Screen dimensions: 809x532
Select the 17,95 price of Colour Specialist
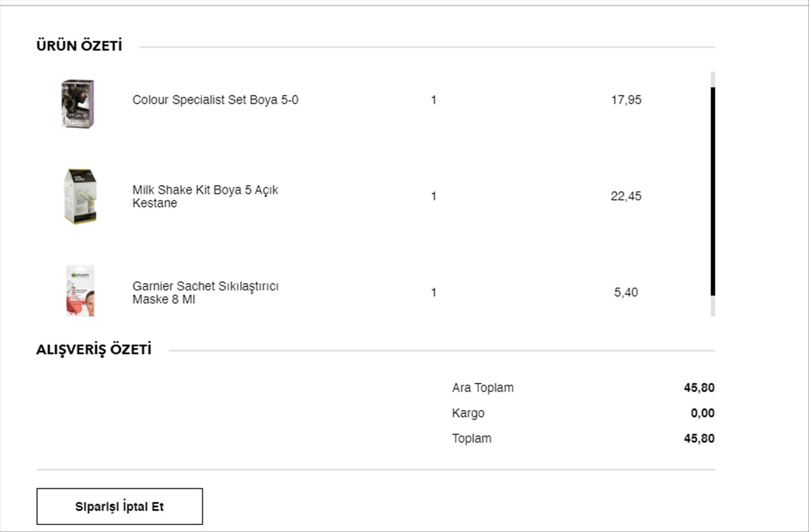[x=626, y=100]
